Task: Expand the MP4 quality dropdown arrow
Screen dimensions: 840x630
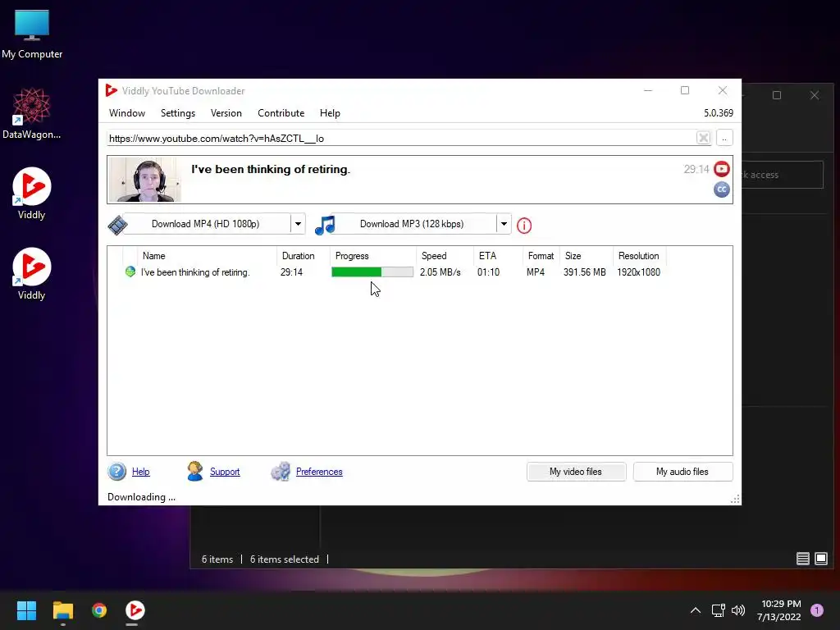Action: [298, 224]
